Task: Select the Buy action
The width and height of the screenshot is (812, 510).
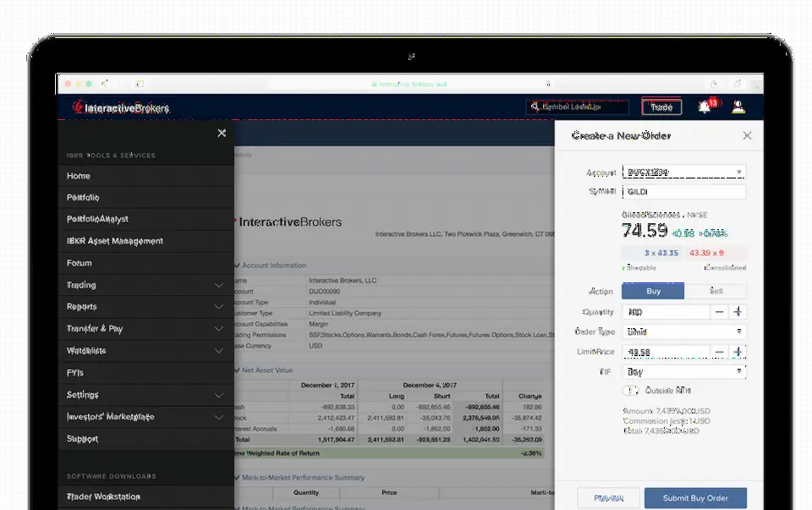Action: [x=653, y=291]
